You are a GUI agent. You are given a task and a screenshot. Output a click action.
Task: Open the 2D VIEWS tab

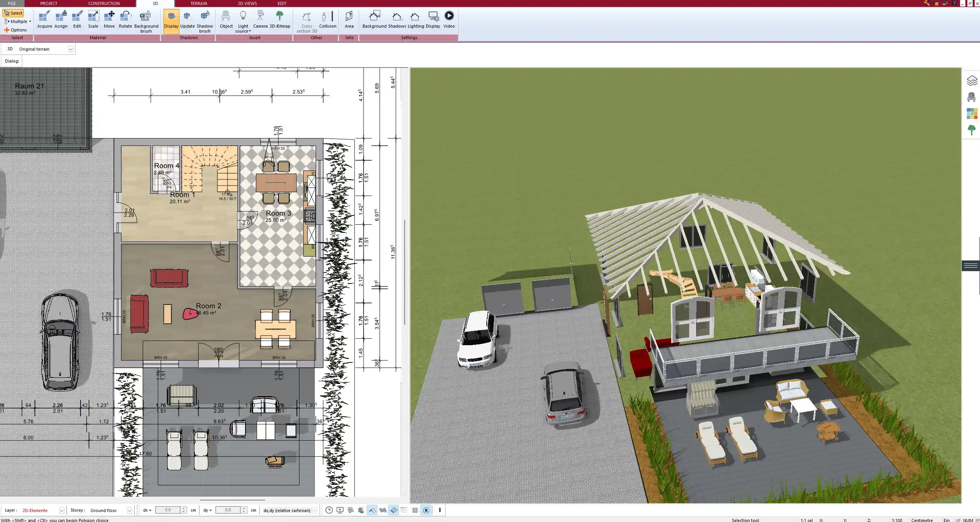247,3
